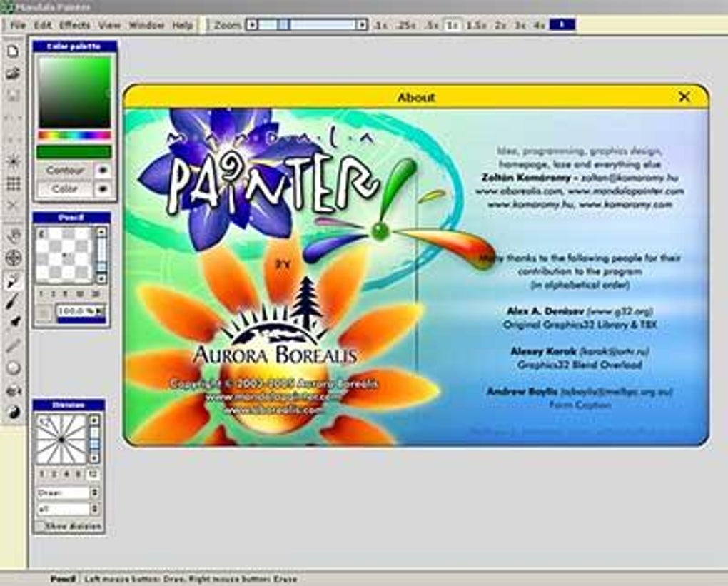The height and width of the screenshot is (586, 728).
Task: Choose pencil size preset 10
Action: point(80,294)
